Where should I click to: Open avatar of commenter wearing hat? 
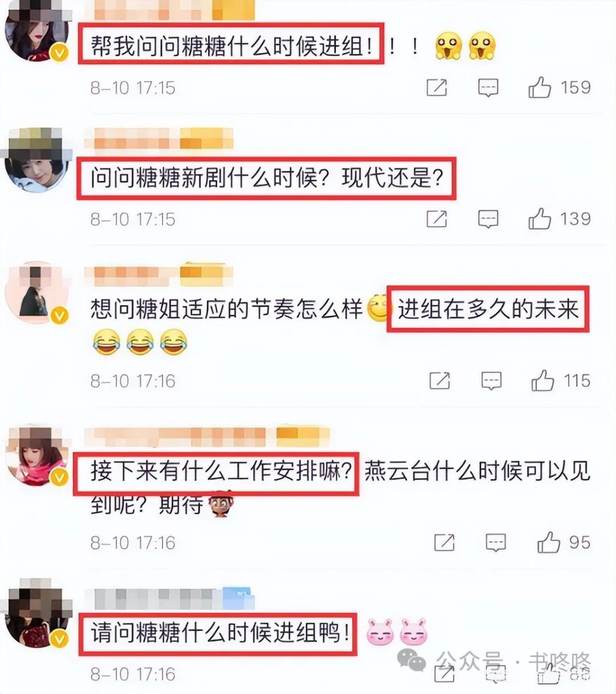37,162
